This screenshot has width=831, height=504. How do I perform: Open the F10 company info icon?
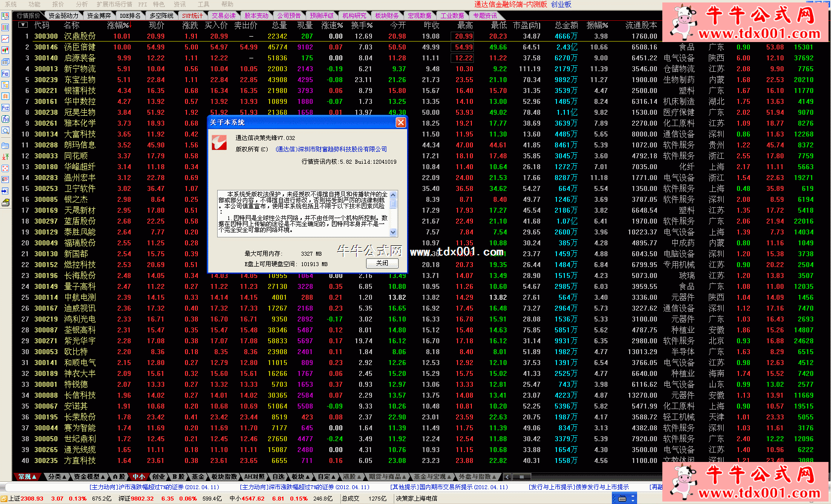[x=5, y=74]
